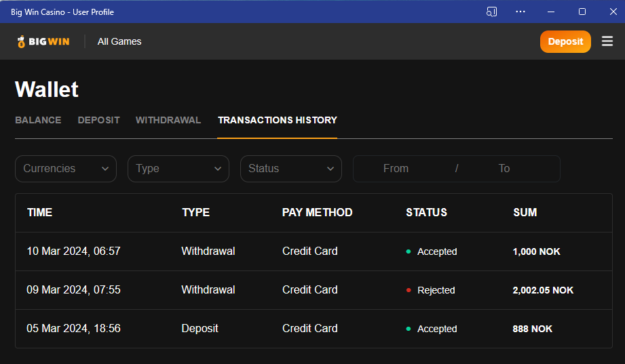Click red Rejected status dot
Image resolution: width=625 pixels, height=364 pixels.
409,290
